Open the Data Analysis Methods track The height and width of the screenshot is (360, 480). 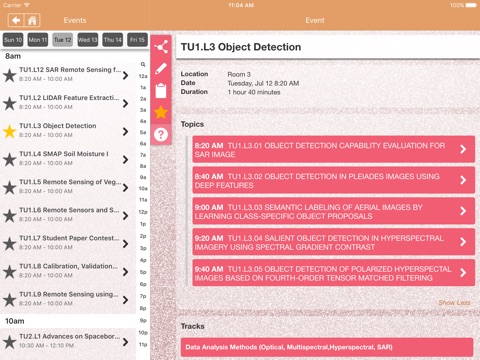point(327,347)
